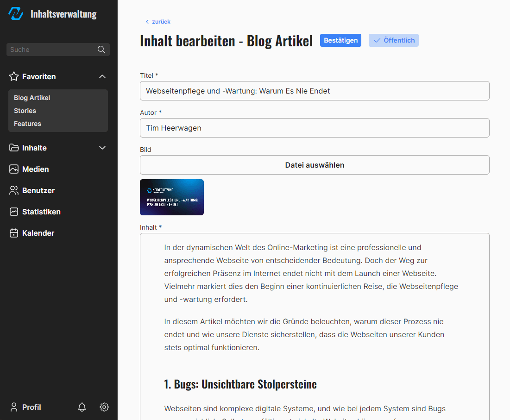The height and width of the screenshot is (420, 510).
Task: Click the search magnifier icon
Action: pyautogui.click(x=101, y=50)
